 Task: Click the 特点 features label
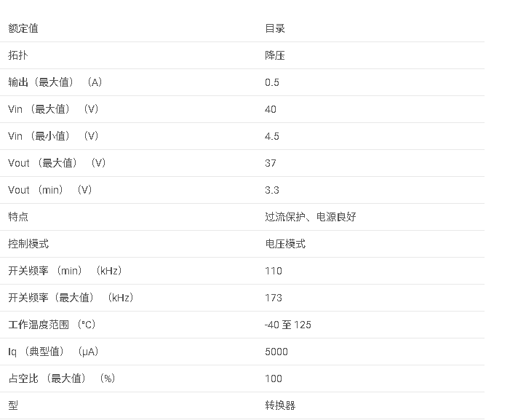pyautogui.click(x=18, y=217)
